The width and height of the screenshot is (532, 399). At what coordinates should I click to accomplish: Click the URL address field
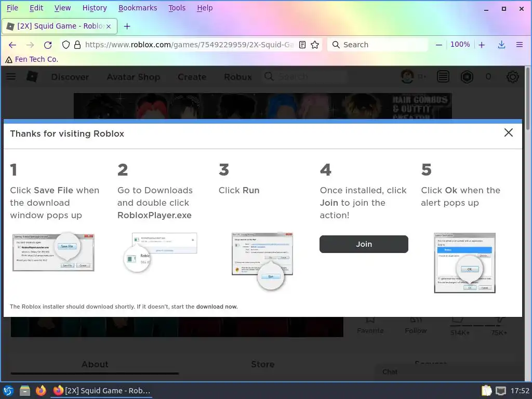[x=189, y=45]
